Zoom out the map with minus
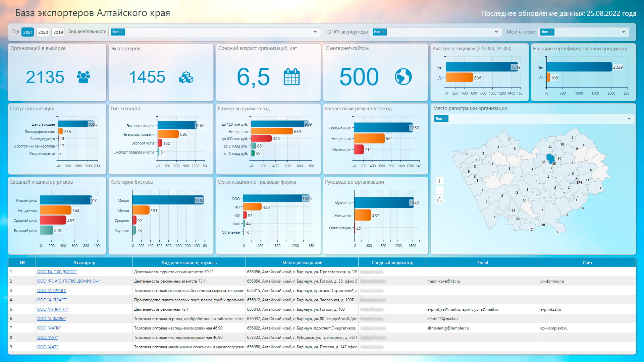The image size is (644, 362). (439, 190)
